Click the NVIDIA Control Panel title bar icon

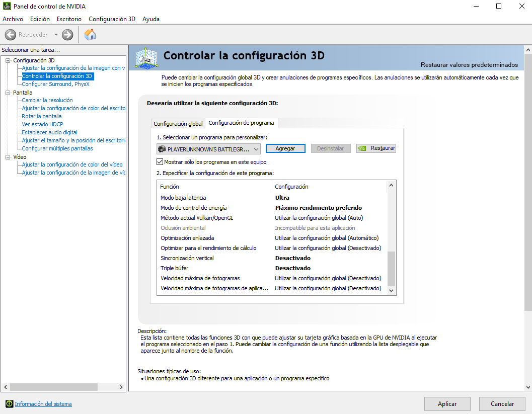7,6
